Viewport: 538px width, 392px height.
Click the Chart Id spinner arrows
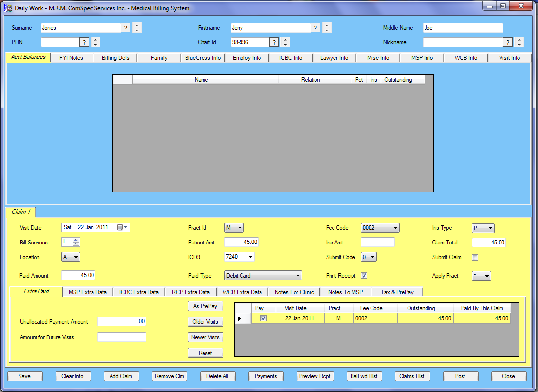pyautogui.click(x=285, y=42)
